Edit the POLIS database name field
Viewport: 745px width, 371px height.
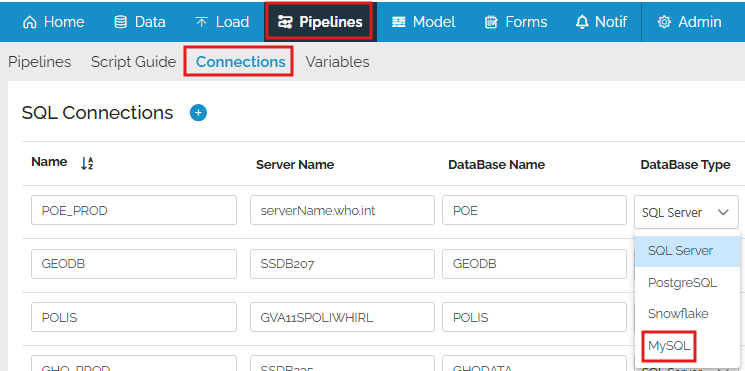click(x=534, y=317)
